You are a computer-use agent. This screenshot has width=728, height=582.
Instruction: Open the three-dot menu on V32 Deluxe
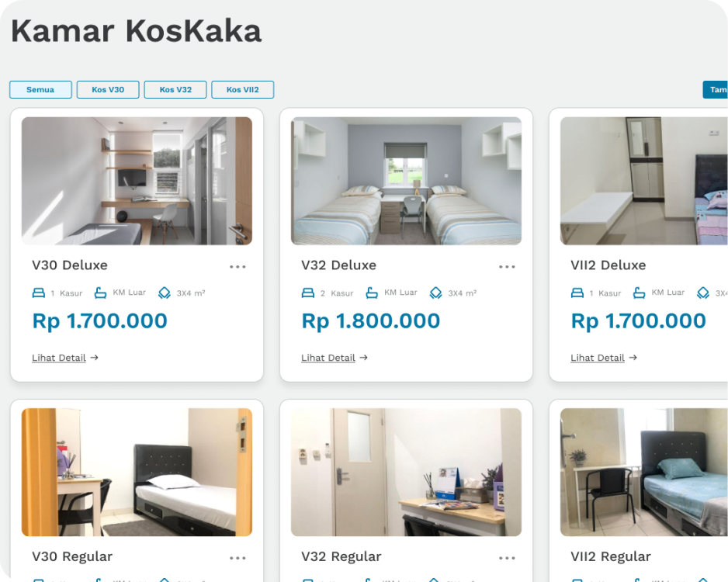pos(507,267)
